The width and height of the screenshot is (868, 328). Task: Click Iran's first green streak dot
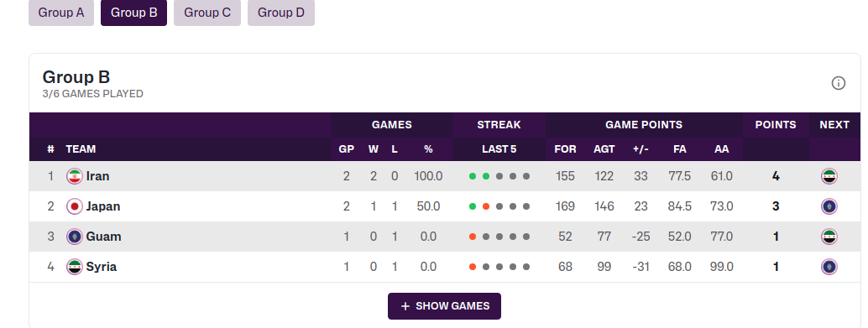pyautogui.click(x=473, y=176)
